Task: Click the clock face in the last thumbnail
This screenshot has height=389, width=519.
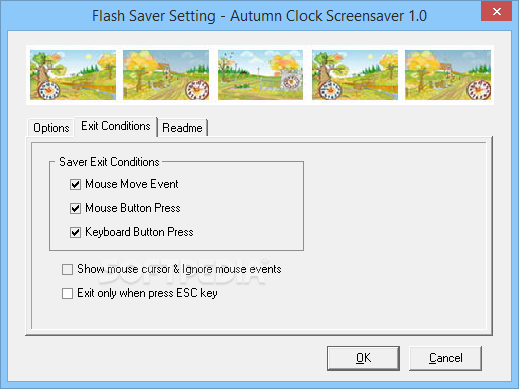Action: tap(478, 90)
